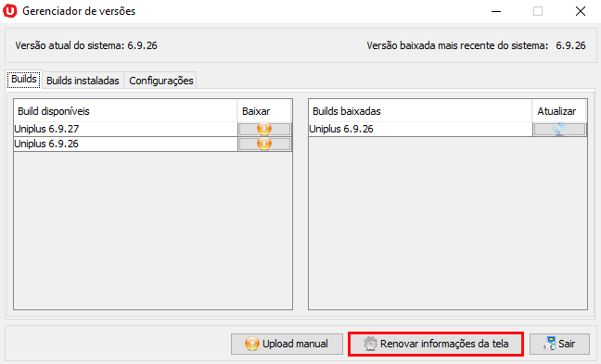Select Uniplus 6.9.26 row in Build disponíveis
This screenshot has width=601, height=364.
pyautogui.click(x=125, y=144)
